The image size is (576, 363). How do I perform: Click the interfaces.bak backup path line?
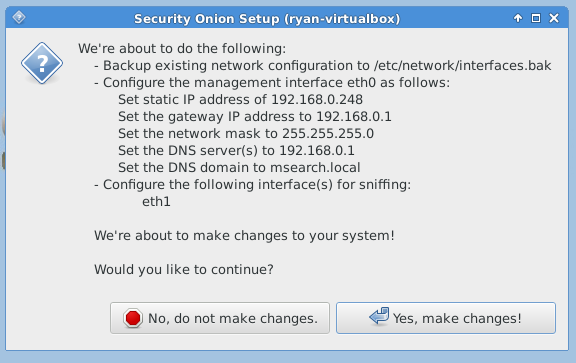(323, 65)
